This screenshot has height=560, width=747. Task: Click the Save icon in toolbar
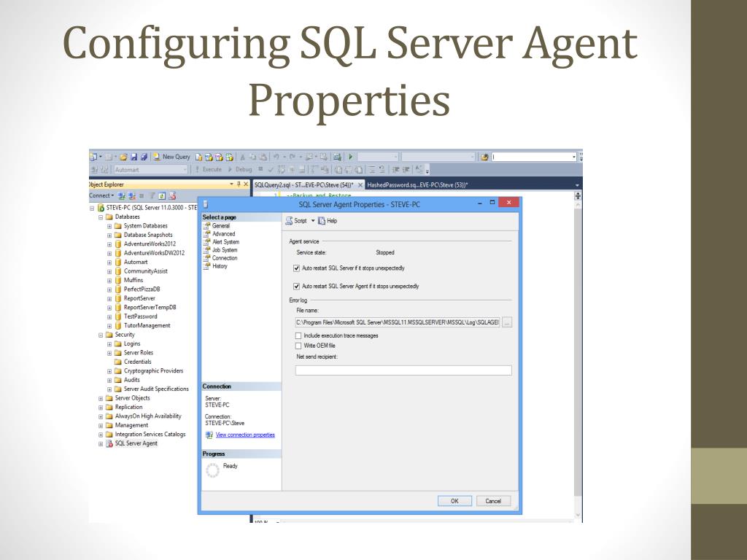[134, 157]
